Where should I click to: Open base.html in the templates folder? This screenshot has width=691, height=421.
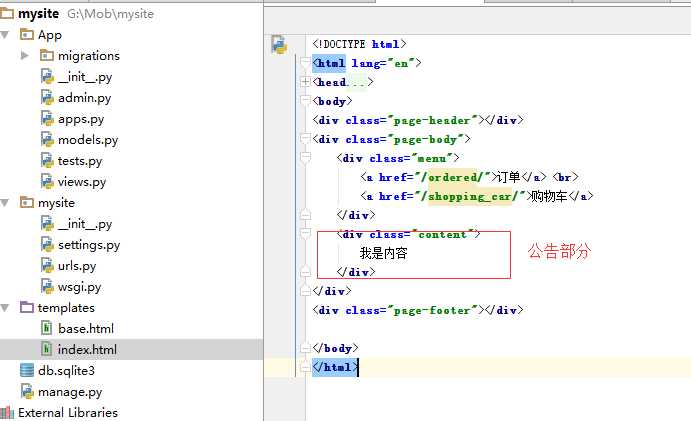click(x=86, y=328)
